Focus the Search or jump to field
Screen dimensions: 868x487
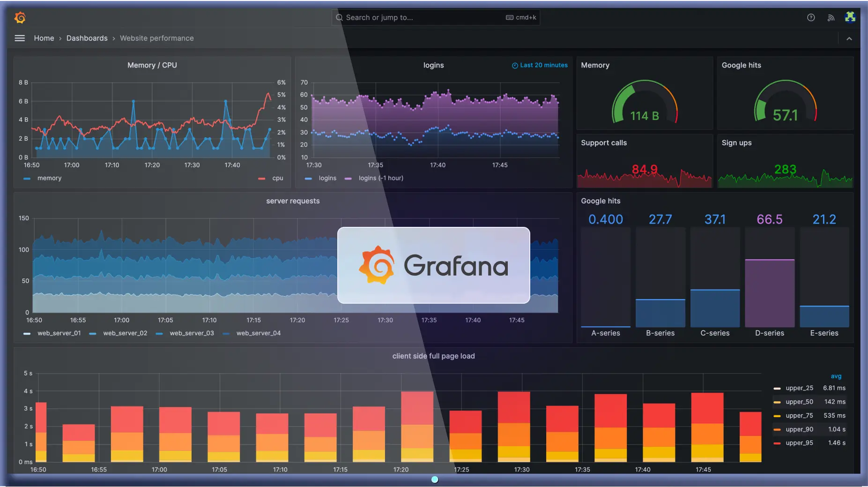pyautogui.click(x=422, y=18)
